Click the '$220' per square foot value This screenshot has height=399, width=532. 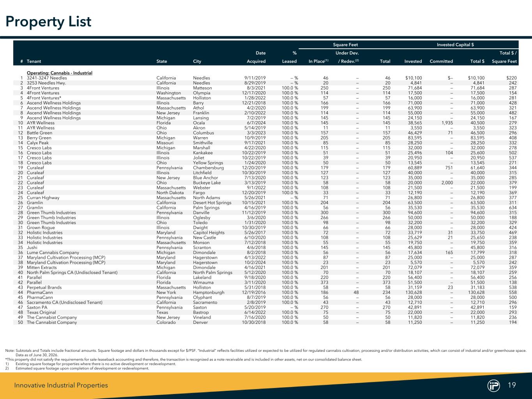click(512, 78)
